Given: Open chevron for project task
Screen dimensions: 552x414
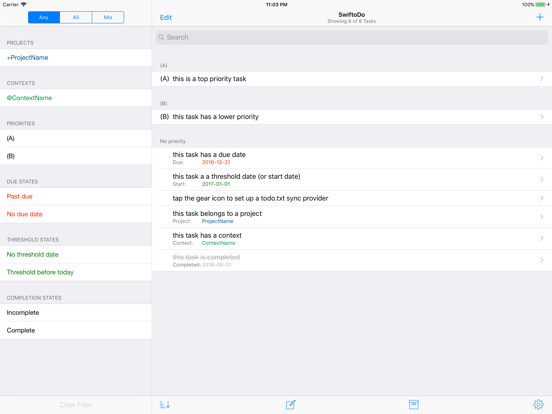Looking at the screenshot, I should click(x=542, y=217).
